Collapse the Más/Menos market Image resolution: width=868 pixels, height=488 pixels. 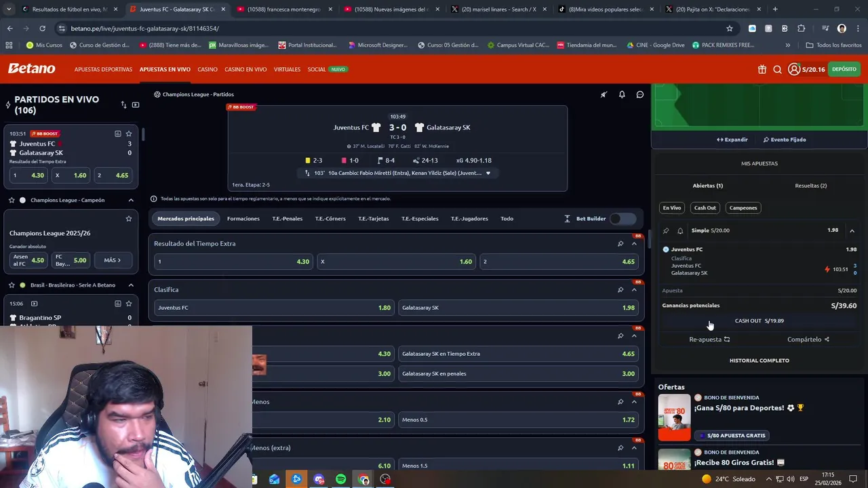[635, 401]
